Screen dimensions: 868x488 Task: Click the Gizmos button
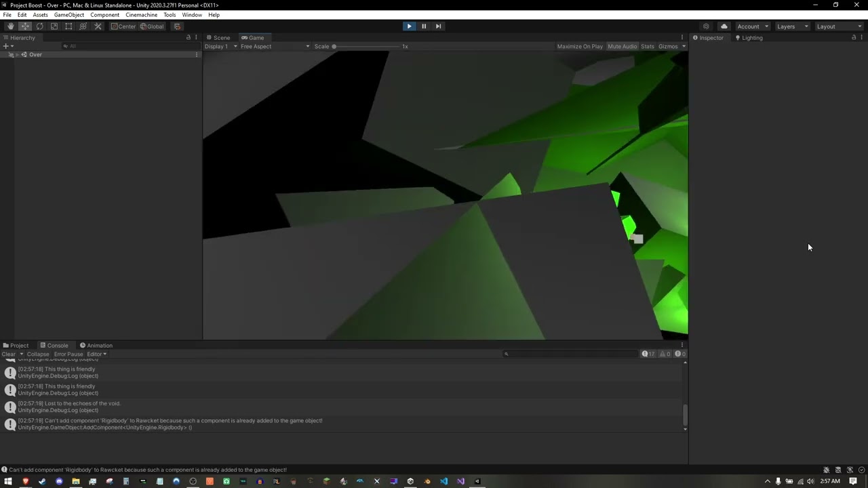tap(668, 46)
